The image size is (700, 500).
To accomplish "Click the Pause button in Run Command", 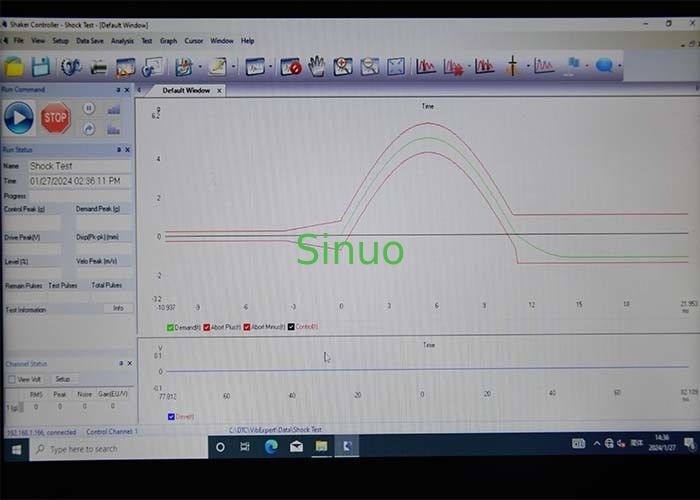I will tap(89, 108).
